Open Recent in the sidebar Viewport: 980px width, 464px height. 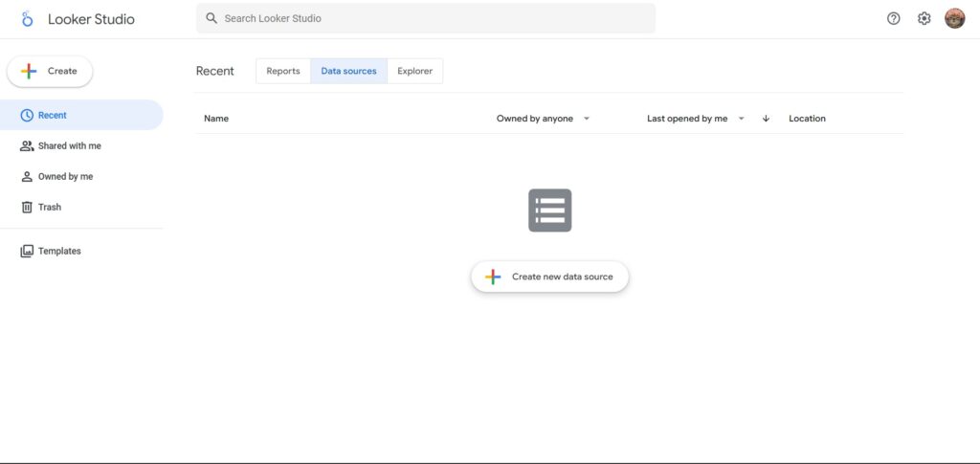click(81, 115)
